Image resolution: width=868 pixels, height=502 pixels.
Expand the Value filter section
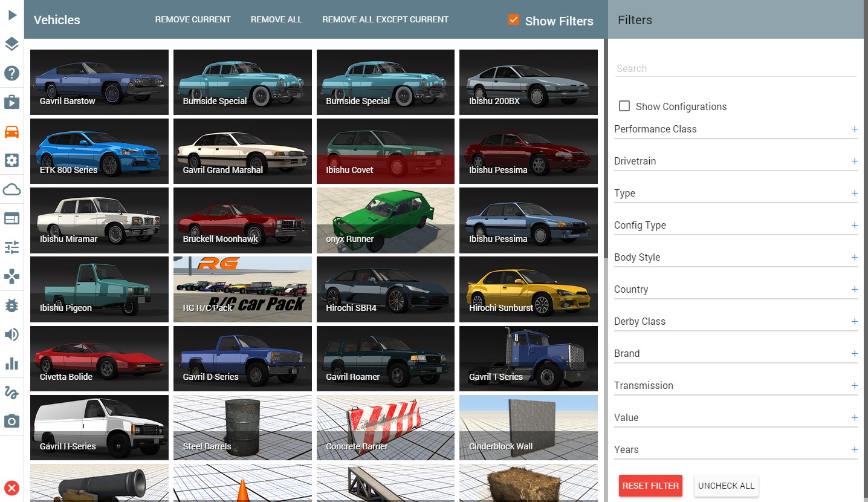pos(736,417)
